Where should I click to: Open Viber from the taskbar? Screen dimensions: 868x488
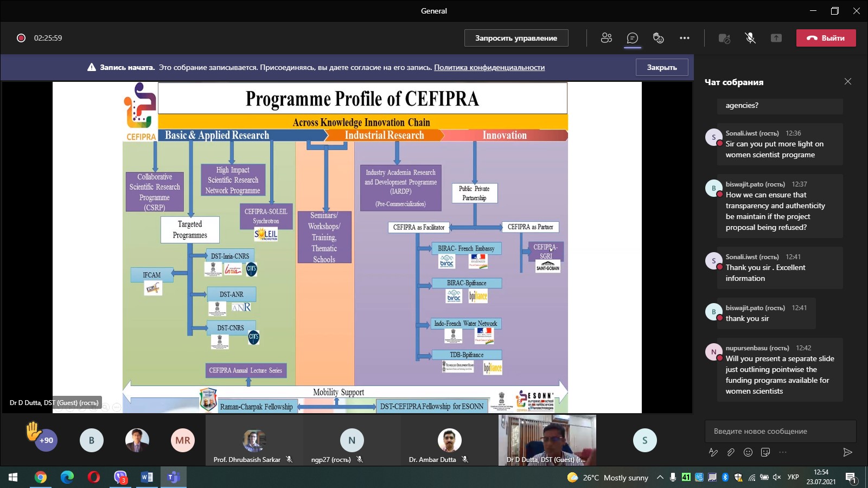coord(120,477)
